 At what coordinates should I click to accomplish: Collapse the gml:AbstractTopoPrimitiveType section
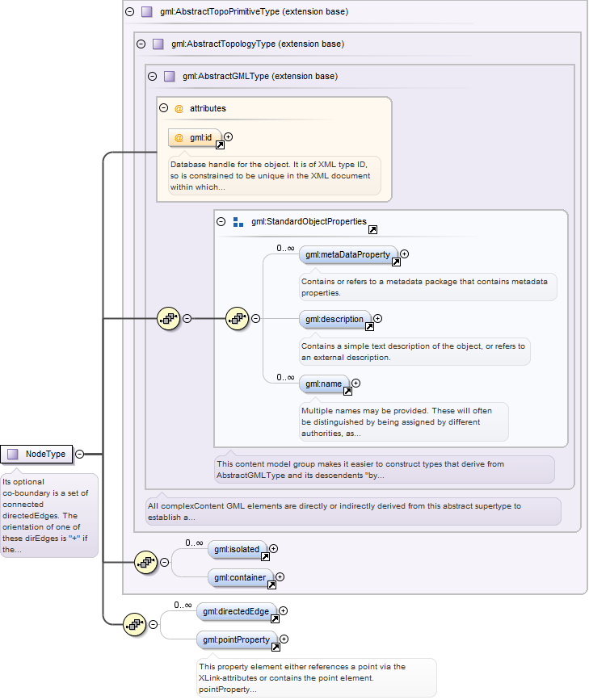click(x=129, y=11)
